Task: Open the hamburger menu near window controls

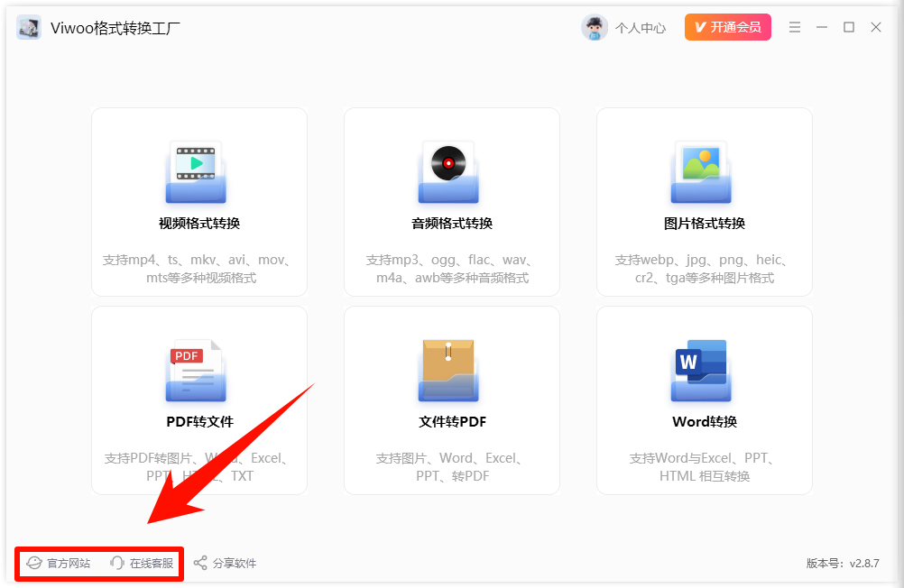Action: coord(795,27)
